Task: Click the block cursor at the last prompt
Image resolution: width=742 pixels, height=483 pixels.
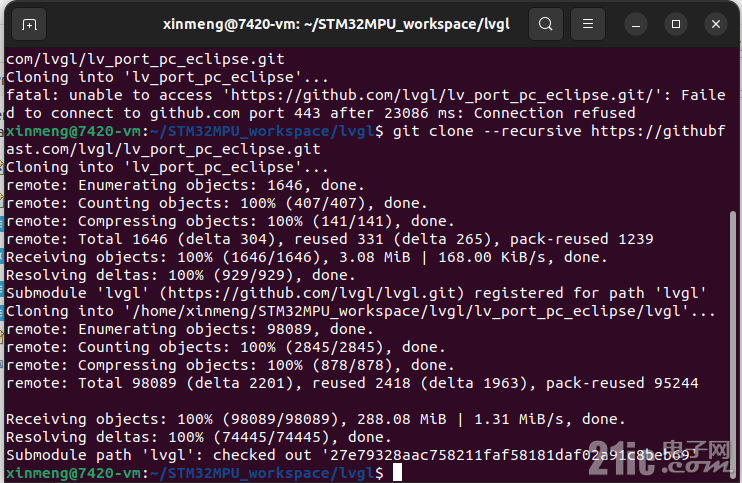Action: tap(398, 472)
